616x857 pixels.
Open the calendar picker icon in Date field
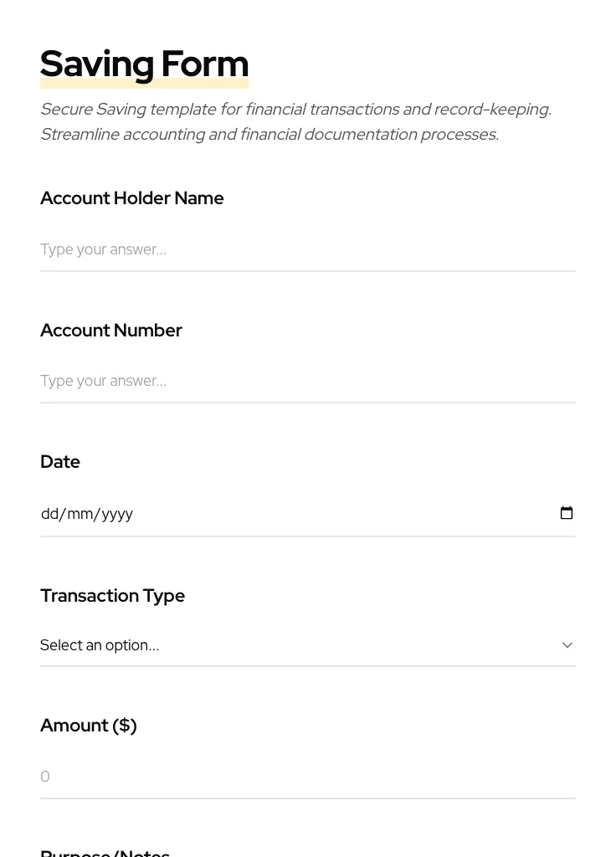pos(567,513)
